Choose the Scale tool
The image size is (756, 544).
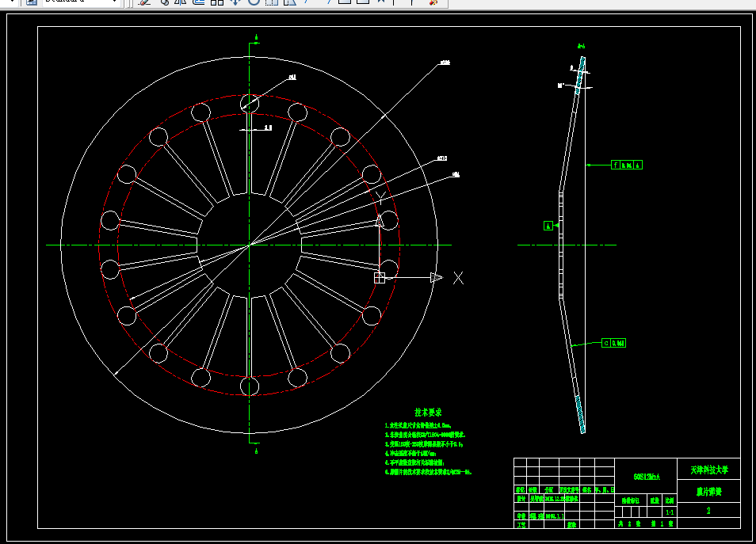click(x=272, y=2)
